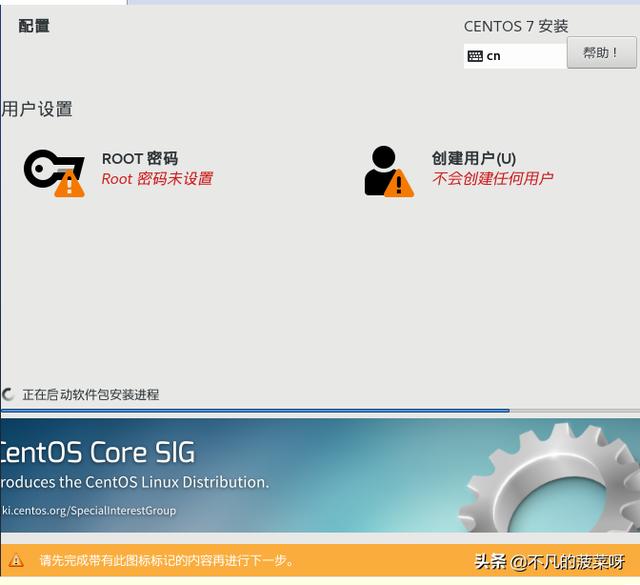Viewport: 640px width, 585px height.
Task: Click the keyboard layout icon beside cn
Action: coord(475,56)
